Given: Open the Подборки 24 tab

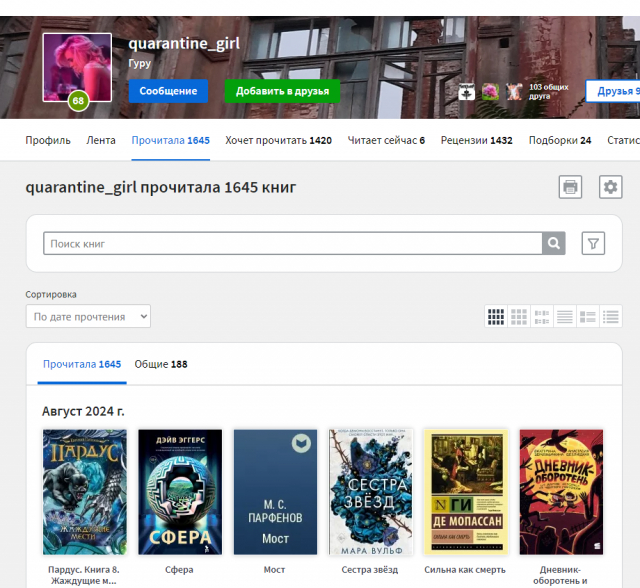Looking at the screenshot, I should coord(560,140).
